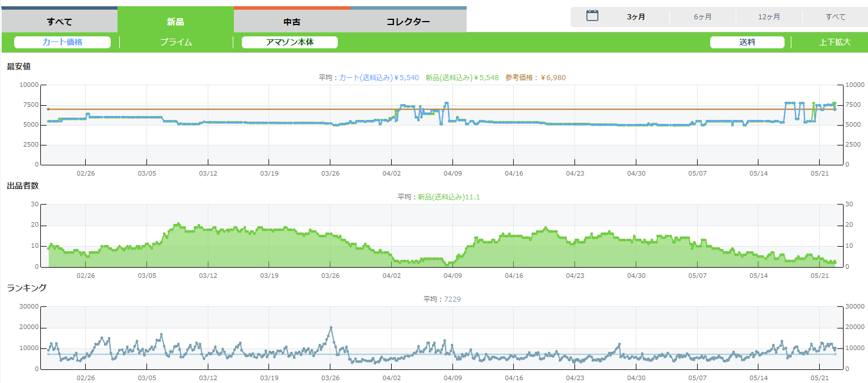The width and height of the screenshot is (868, 383).
Task: Show the すべて period range
Action: point(836,17)
